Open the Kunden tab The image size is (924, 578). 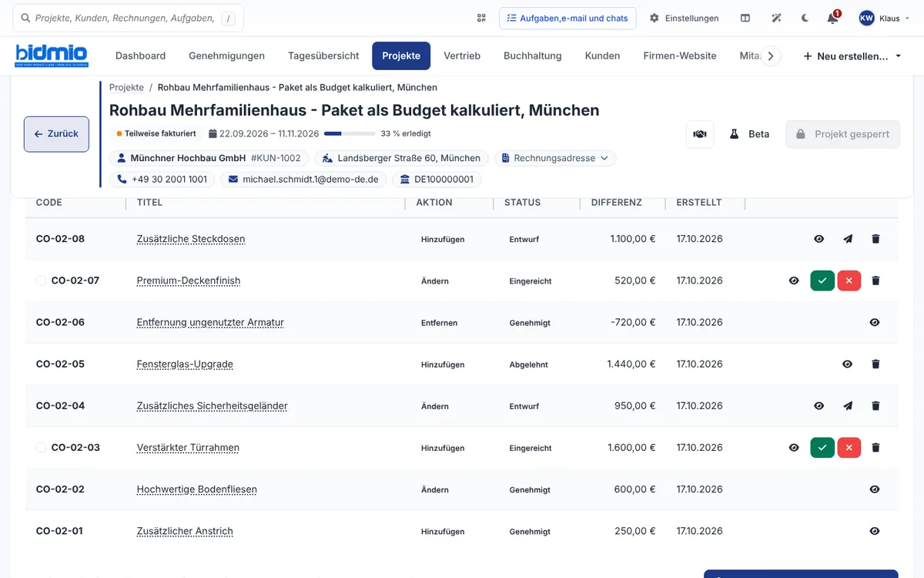(x=602, y=55)
